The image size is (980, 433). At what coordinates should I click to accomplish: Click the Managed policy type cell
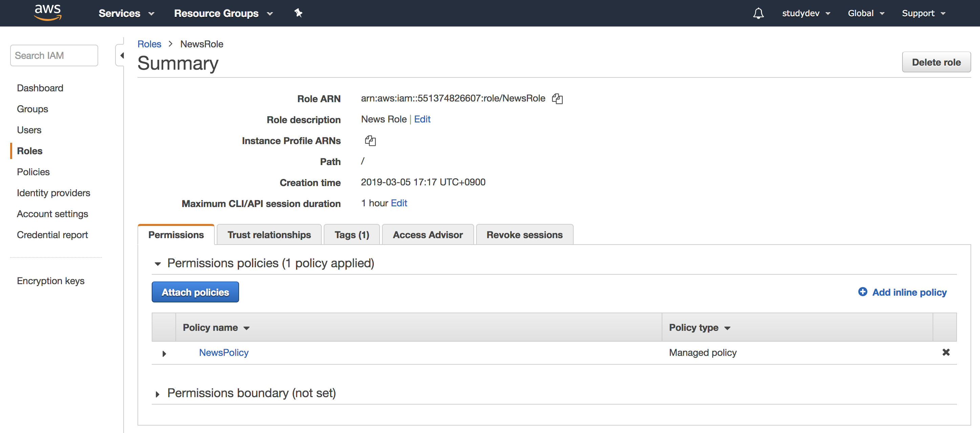coord(703,352)
